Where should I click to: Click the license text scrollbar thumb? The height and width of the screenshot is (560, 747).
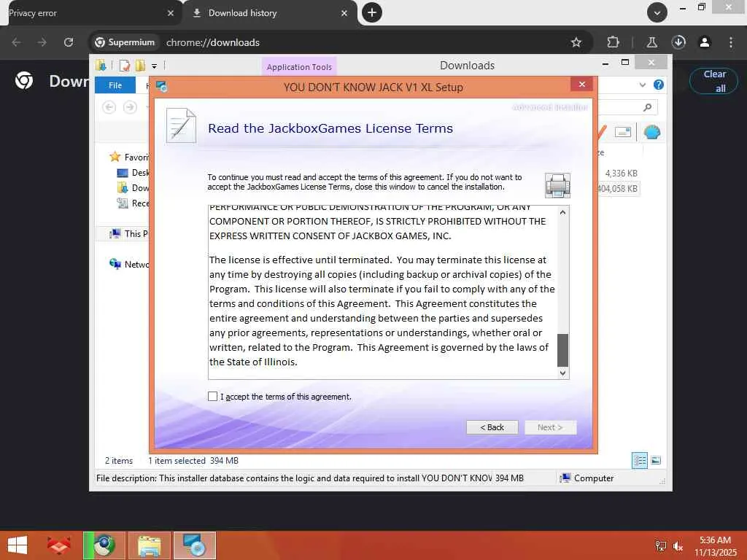point(562,350)
